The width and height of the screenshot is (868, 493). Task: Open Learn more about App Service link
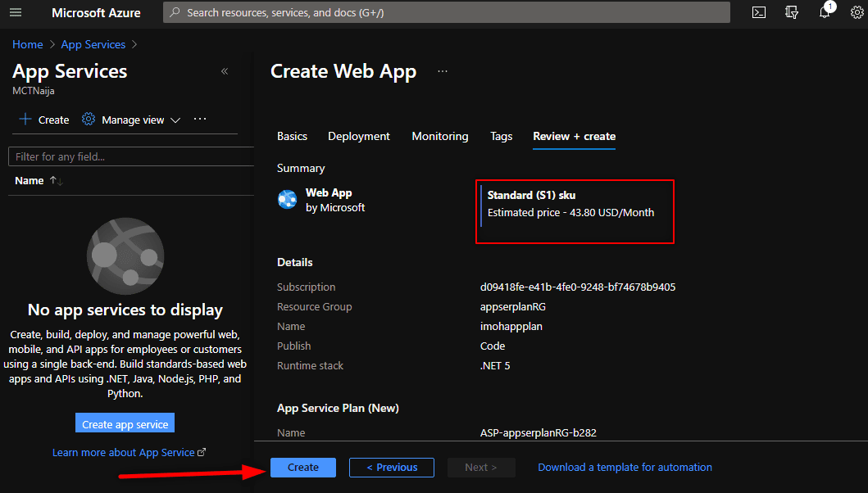[x=124, y=452]
